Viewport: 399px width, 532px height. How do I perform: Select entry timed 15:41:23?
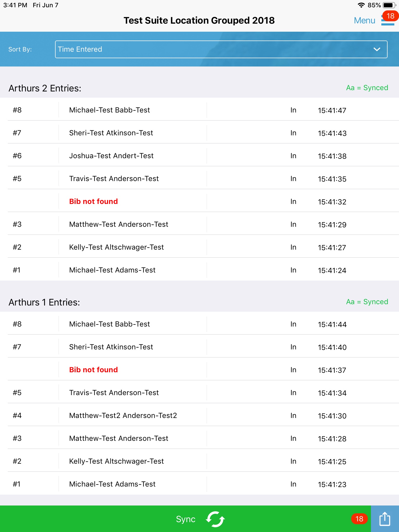pyautogui.click(x=332, y=484)
